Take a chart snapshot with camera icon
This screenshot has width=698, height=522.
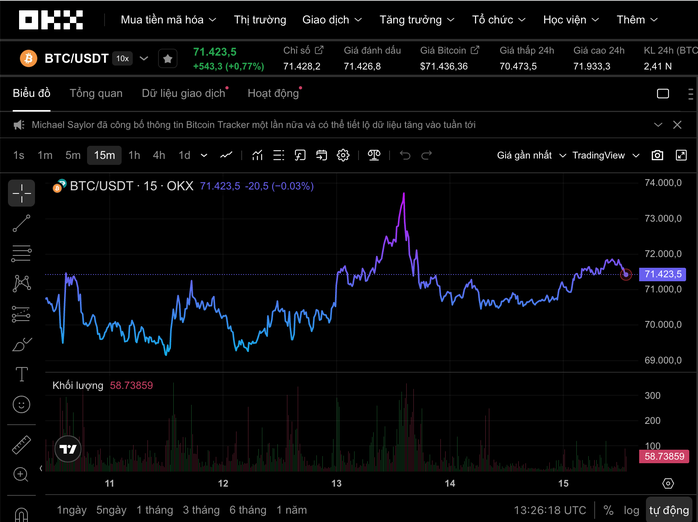(x=657, y=155)
